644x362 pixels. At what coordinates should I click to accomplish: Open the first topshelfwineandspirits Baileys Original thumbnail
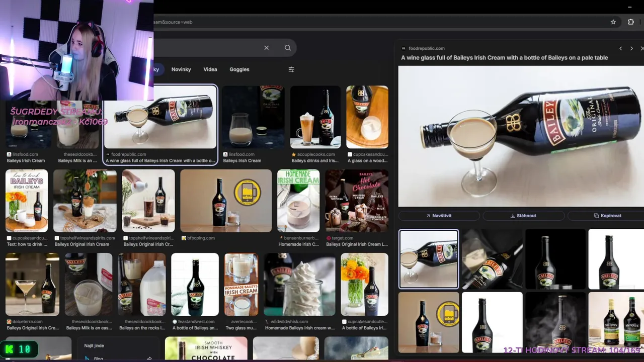coord(85,201)
